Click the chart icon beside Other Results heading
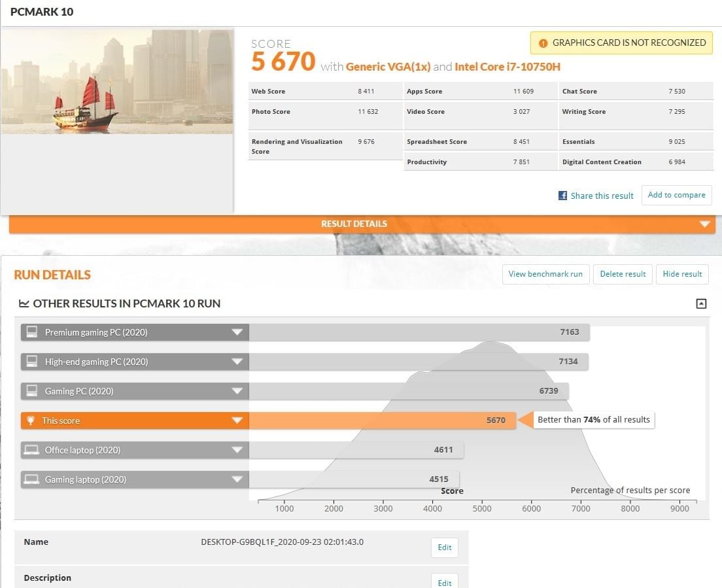Screen dimensions: 722x588 pyautogui.click(x=24, y=303)
